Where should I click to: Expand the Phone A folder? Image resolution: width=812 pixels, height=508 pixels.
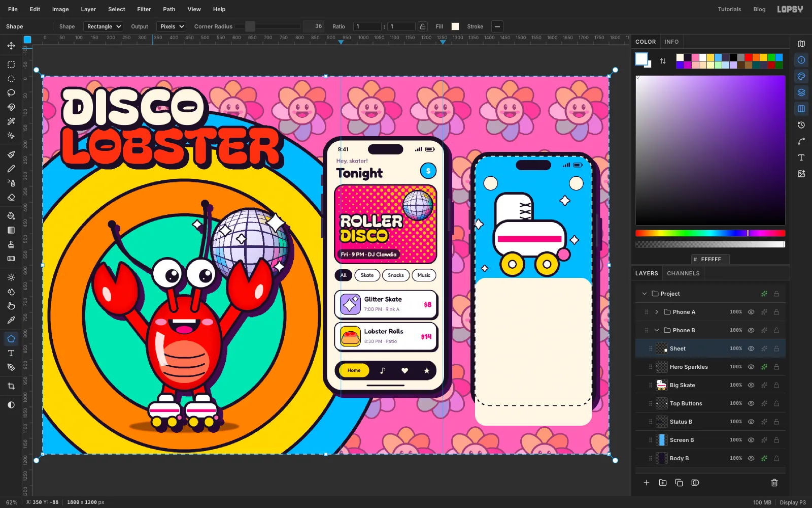pyautogui.click(x=657, y=312)
